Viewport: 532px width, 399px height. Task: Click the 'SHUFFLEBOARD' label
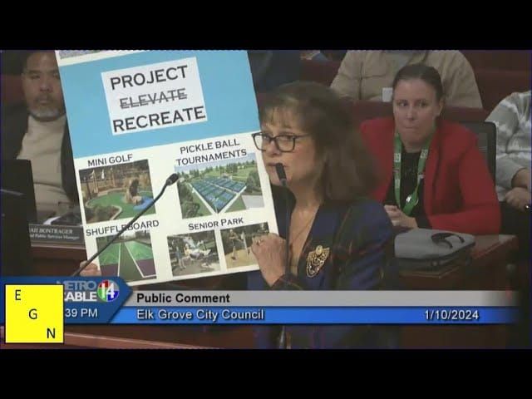tap(122, 228)
